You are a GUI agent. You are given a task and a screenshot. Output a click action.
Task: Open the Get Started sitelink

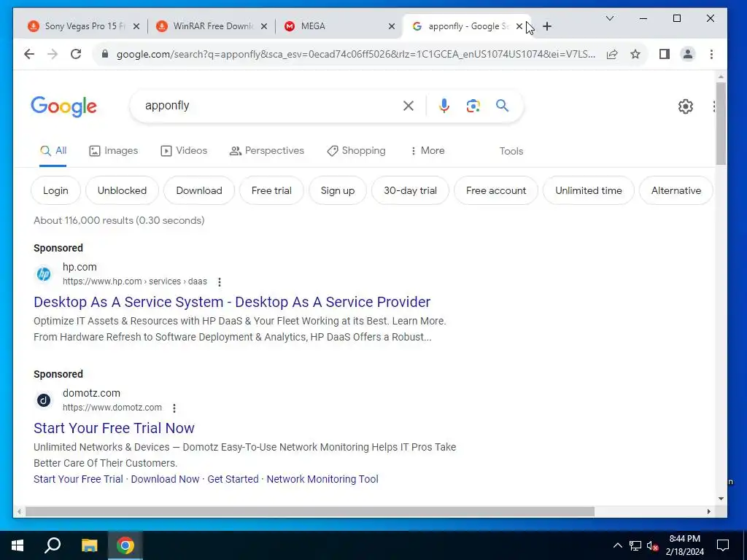pyautogui.click(x=233, y=479)
